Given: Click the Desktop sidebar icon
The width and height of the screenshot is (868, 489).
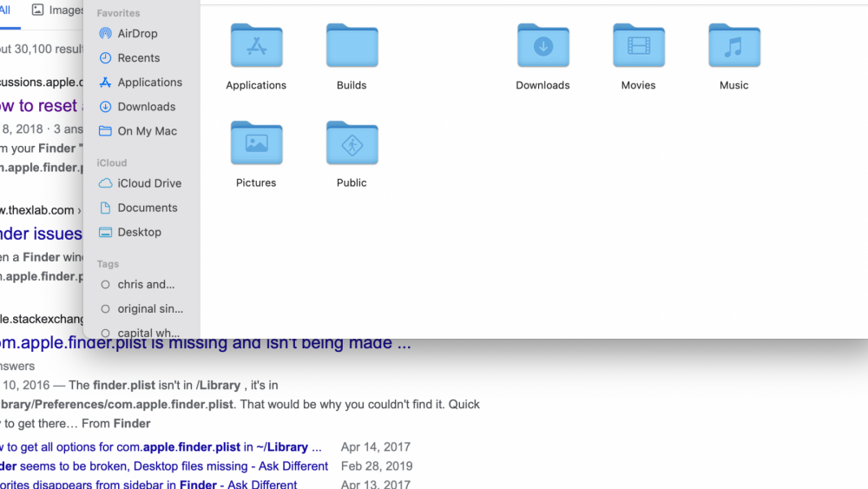Looking at the screenshot, I should pyautogui.click(x=105, y=232).
